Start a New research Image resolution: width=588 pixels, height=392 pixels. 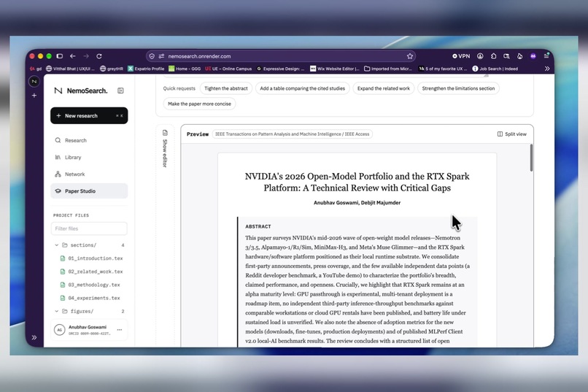tap(89, 115)
